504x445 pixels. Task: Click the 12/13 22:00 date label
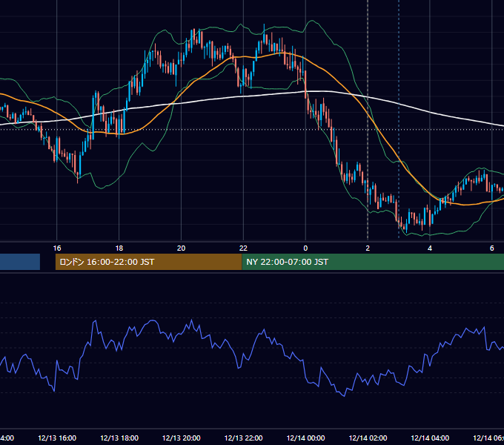pyautogui.click(x=243, y=438)
